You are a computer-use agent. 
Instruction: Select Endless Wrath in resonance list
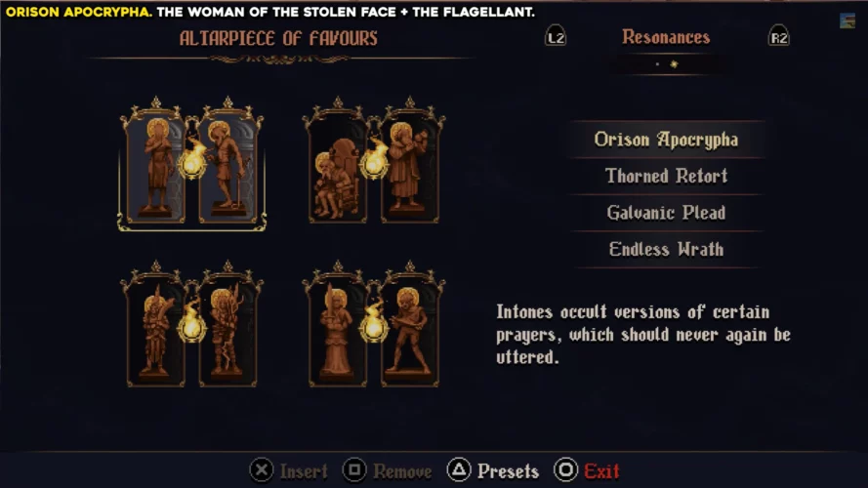[666, 249]
